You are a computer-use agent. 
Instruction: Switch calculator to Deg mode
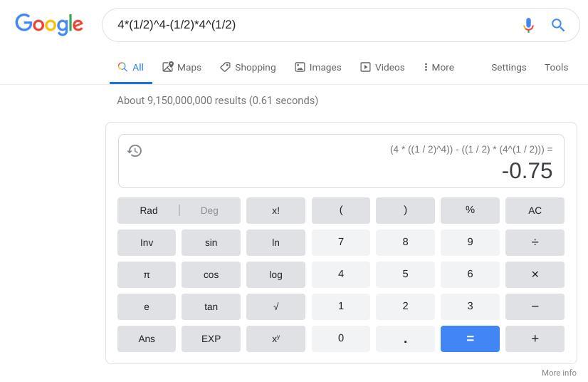(x=209, y=210)
